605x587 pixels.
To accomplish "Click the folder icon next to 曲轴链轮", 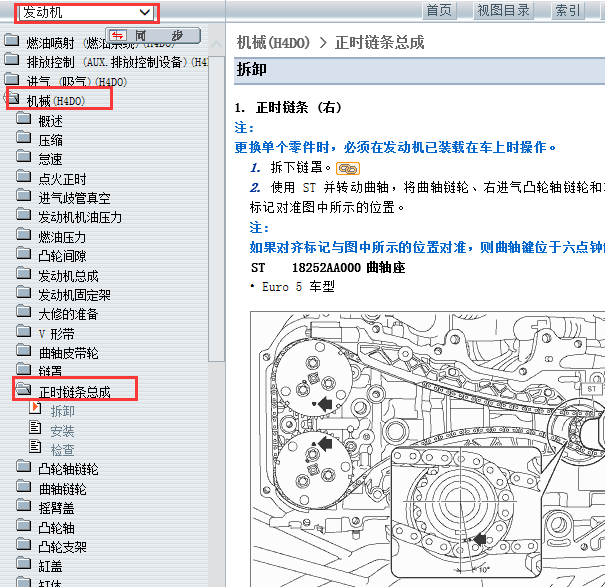I will point(24,486).
